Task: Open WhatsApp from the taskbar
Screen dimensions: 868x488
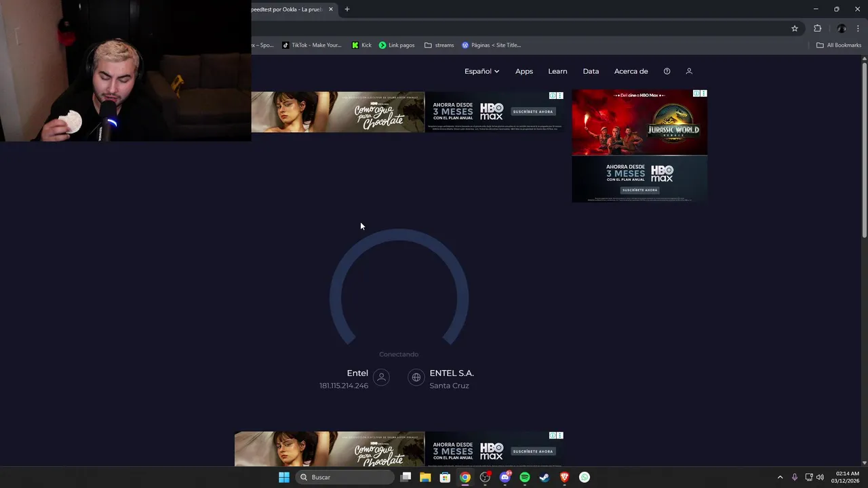Action: point(585,477)
